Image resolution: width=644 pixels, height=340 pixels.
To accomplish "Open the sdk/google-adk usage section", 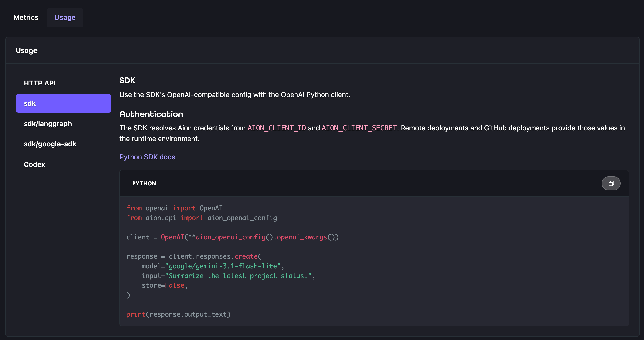I will point(63,144).
